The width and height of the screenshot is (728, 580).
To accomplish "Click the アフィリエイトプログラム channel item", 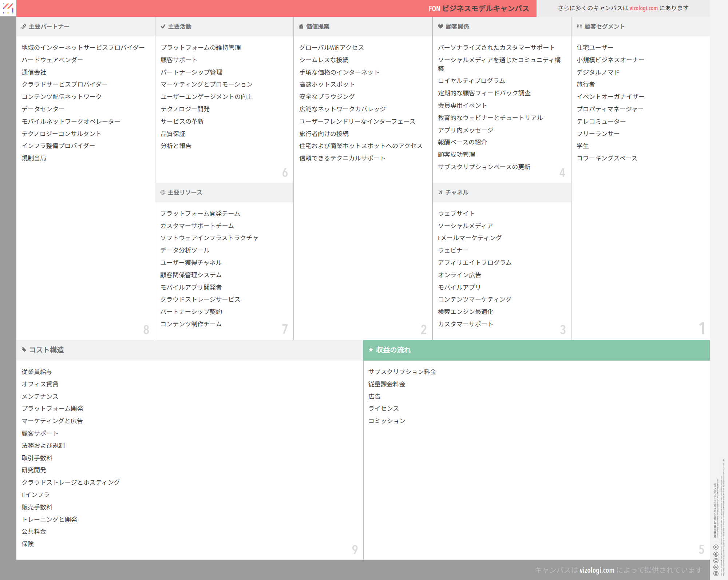I will point(475,263).
